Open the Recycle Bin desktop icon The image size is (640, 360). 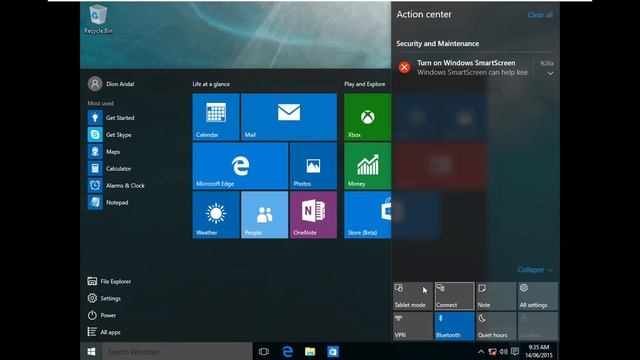pyautogui.click(x=98, y=20)
